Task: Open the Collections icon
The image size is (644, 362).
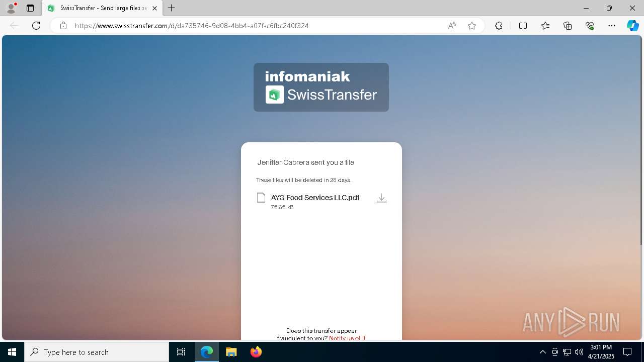Action: (568, 26)
